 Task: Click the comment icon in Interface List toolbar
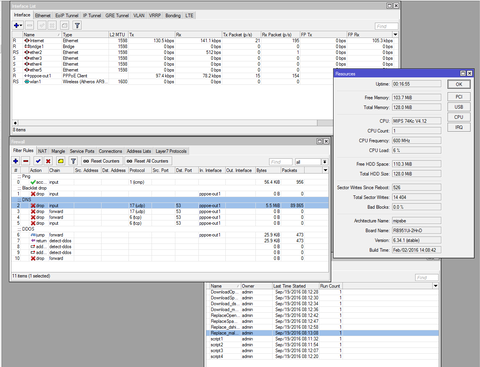(x=65, y=25)
